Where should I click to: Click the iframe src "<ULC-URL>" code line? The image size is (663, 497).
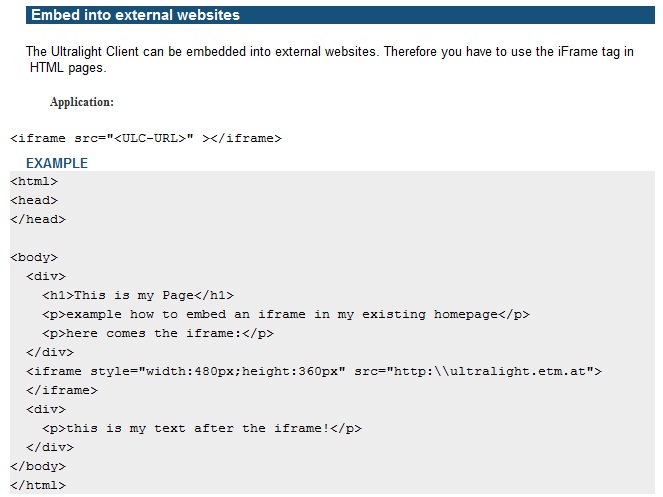(x=146, y=138)
